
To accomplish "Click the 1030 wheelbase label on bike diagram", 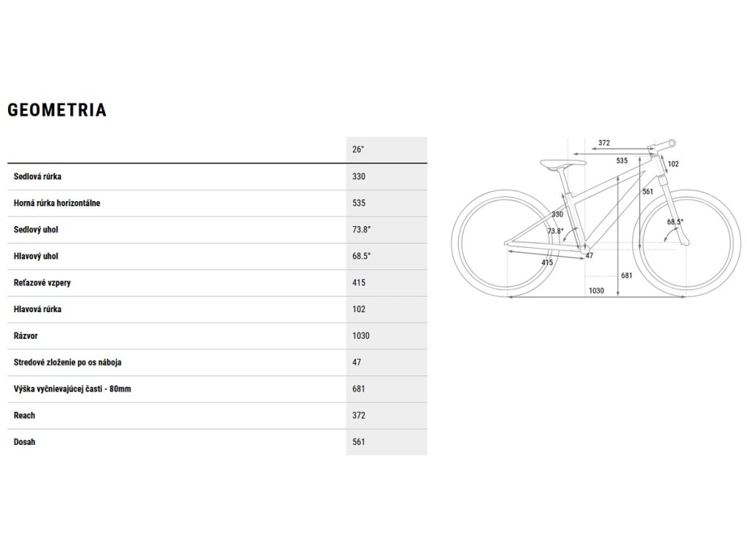I will [597, 292].
